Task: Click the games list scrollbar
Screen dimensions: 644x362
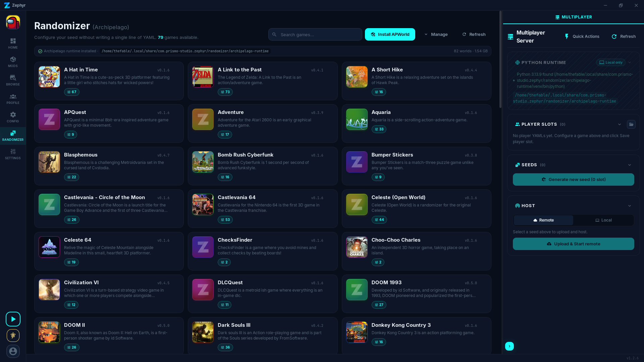Action: [500, 60]
